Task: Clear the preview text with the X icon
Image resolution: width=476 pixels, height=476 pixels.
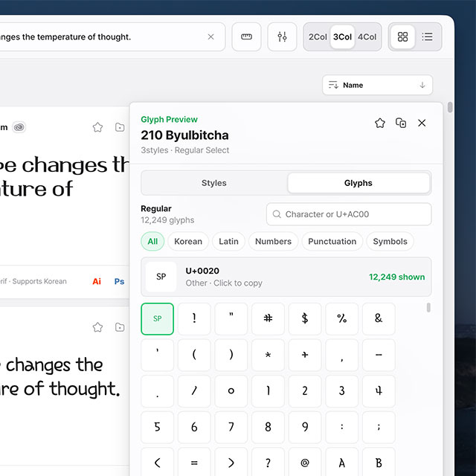Action: click(210, 36)
